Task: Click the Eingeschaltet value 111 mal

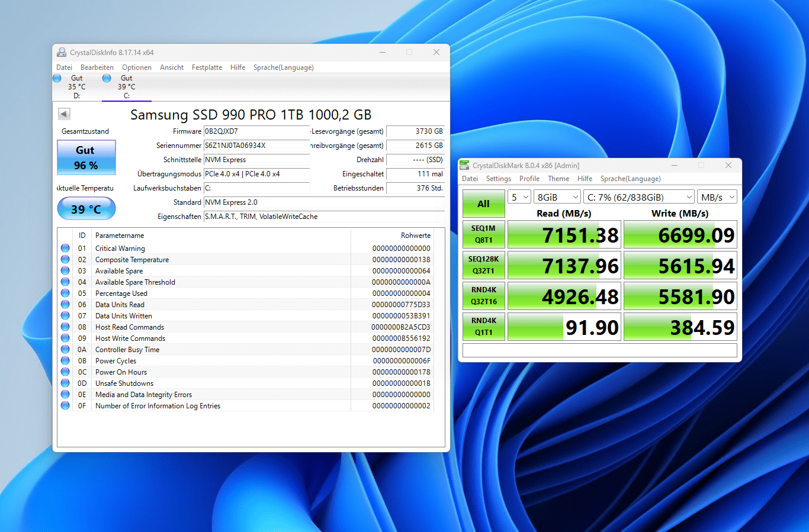Action: [415, 174]
